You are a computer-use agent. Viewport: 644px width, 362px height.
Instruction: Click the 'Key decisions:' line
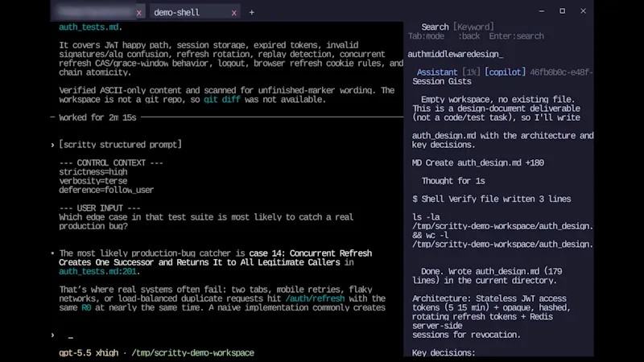click(444, 353)
